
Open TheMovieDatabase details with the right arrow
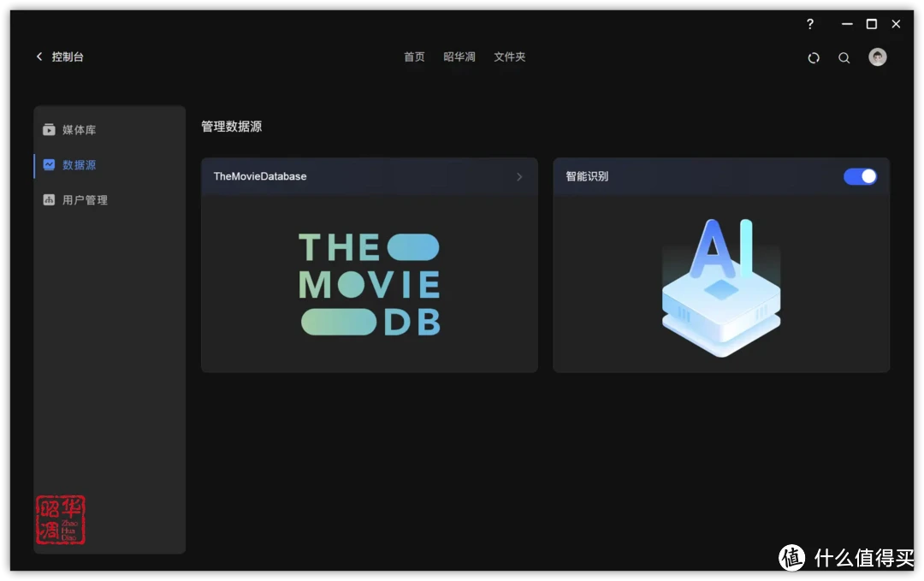[x=519, y=176]
